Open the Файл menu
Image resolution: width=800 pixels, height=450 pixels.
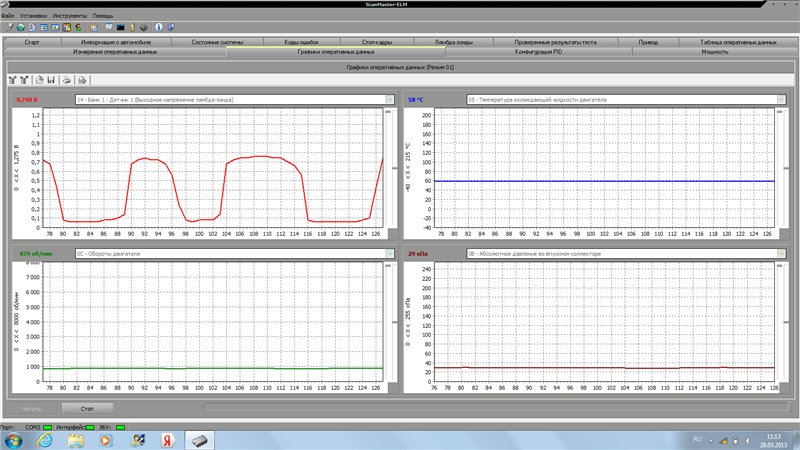point(7,16)
